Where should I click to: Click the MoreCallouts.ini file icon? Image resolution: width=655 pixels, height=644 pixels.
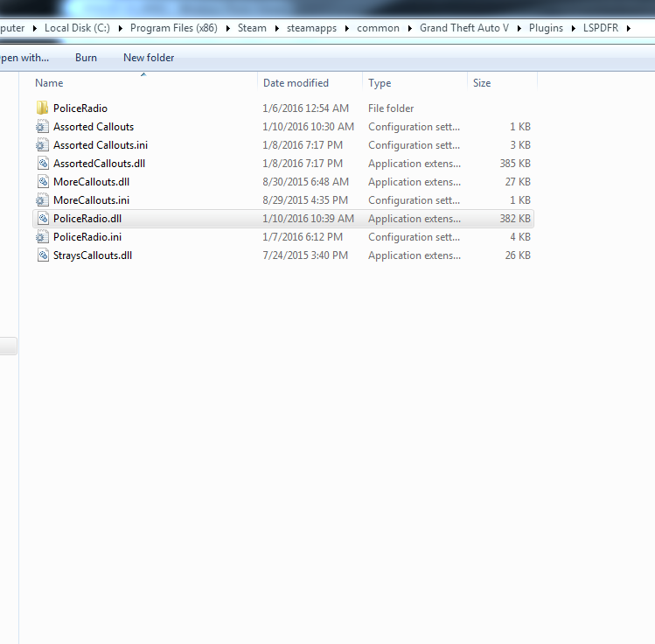pyautogui.click(x=42, y=199)
